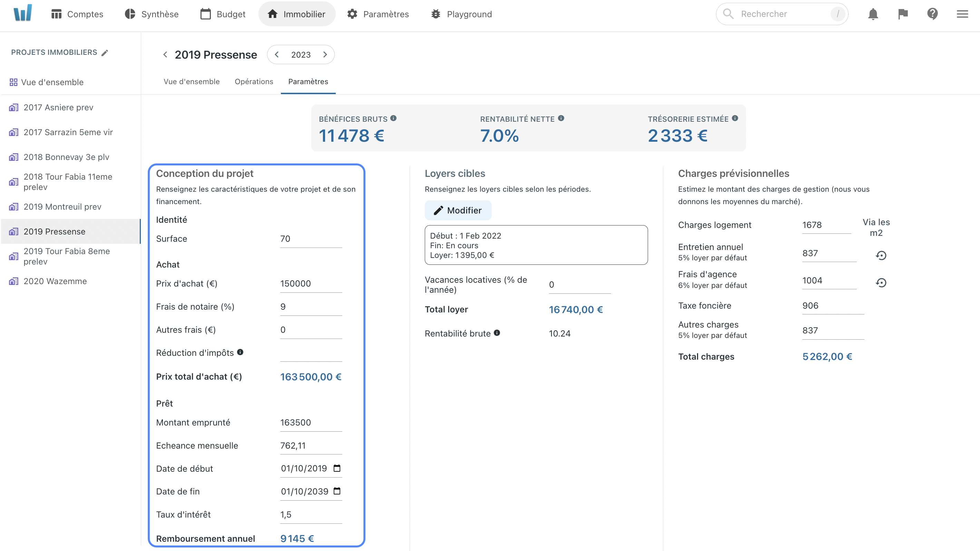Click the Modifier button for loyers cibles
This screenshot has width=980, height=551.
(457, 210)
